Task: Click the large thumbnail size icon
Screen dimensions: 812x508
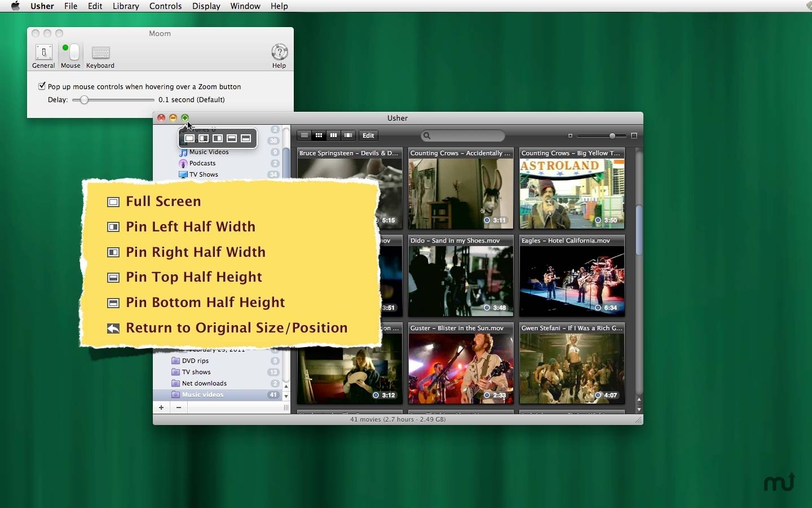Action: click(x=634, y=135)
